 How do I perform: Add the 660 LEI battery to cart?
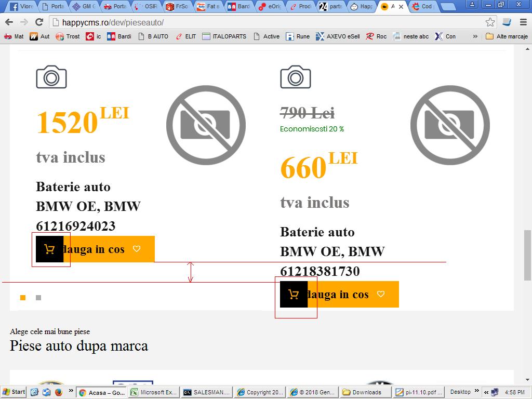tap(339, 295)
